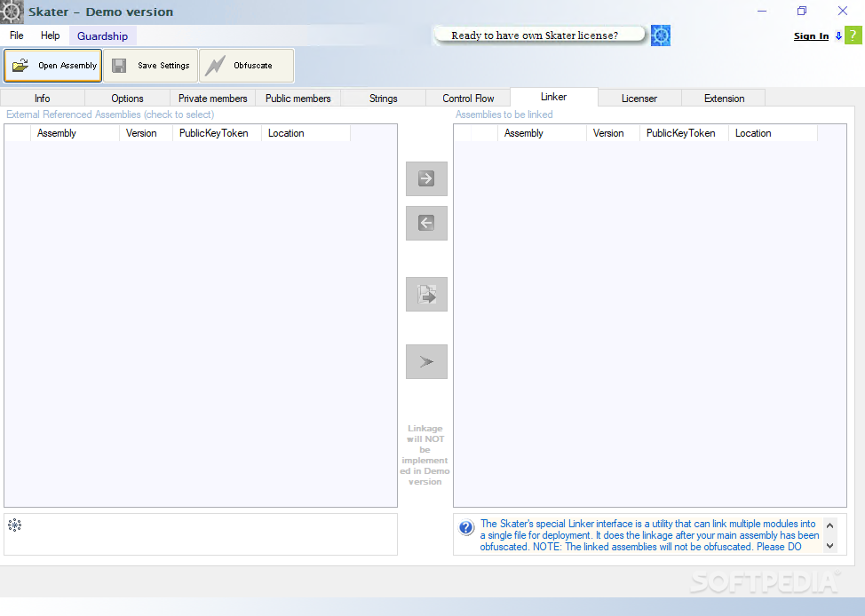The height and width of the screenshot is (616, 865).
Task: Close the Skater window
Action: click(843, 11)
